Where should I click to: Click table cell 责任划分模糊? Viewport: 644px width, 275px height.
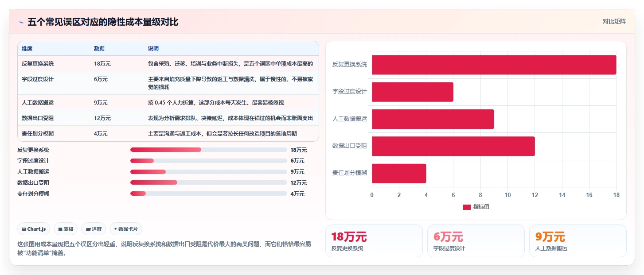click(38, 134)
